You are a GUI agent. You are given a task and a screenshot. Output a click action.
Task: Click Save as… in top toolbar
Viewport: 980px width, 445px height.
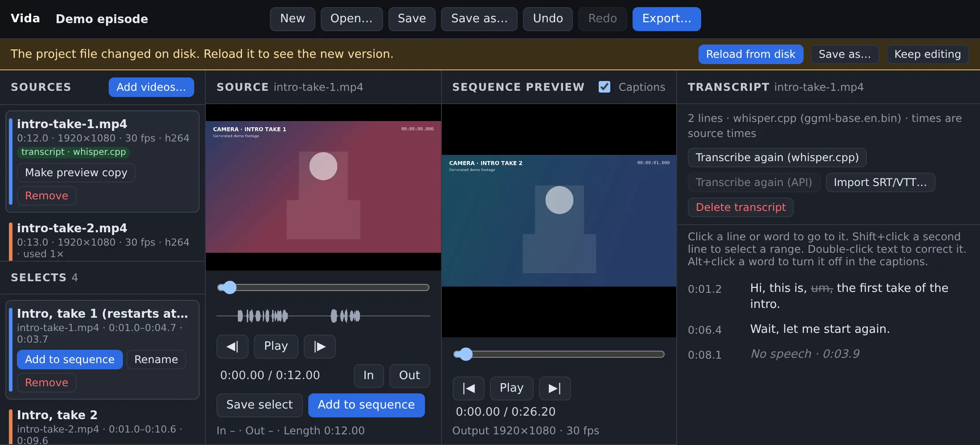(x=479, y=19)
